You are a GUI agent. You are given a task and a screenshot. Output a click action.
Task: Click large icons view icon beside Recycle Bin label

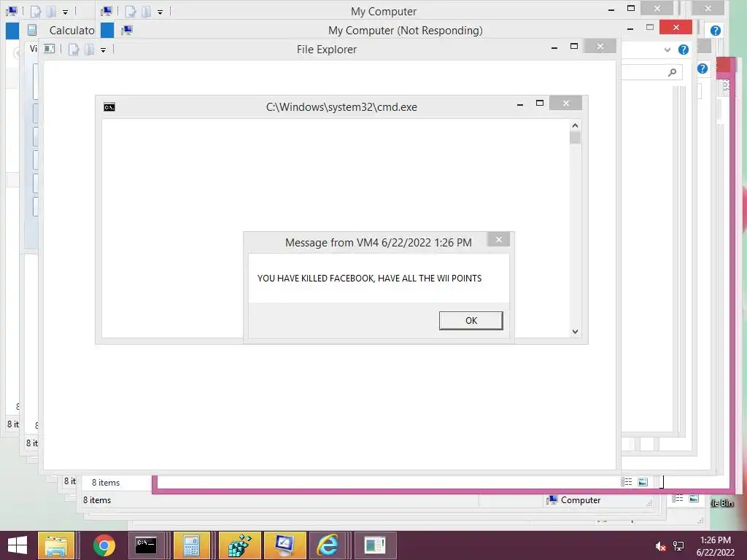[x=694, y=499]
